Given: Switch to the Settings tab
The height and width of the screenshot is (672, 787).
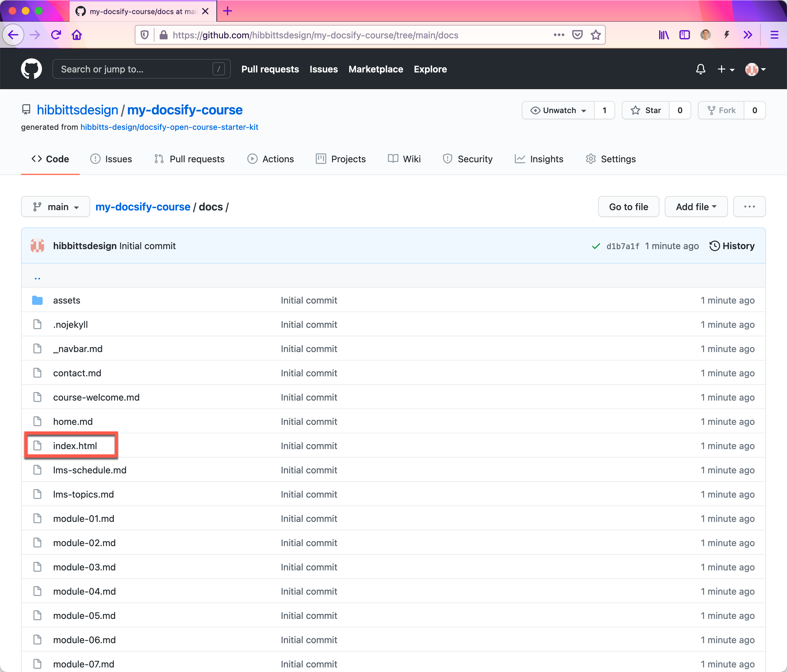Looking at the screenshot, I should 611,159.
